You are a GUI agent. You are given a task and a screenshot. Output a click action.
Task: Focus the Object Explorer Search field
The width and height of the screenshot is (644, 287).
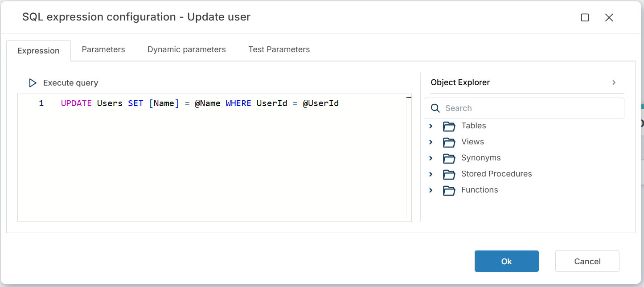(x=524, y=108)
